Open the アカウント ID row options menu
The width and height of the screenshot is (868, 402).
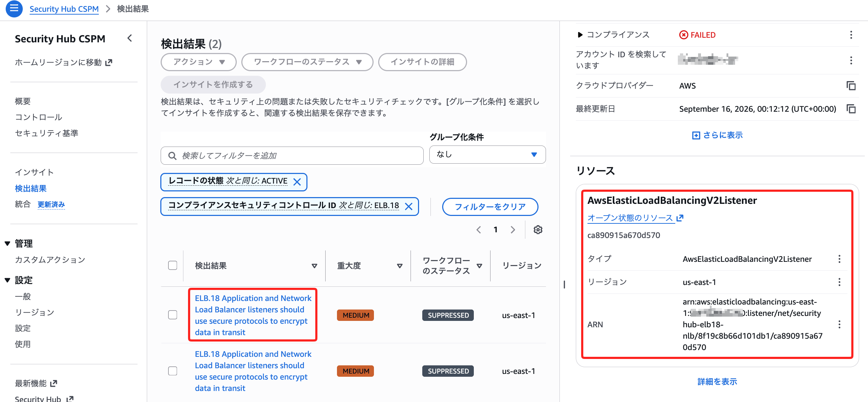pos(851,60)
